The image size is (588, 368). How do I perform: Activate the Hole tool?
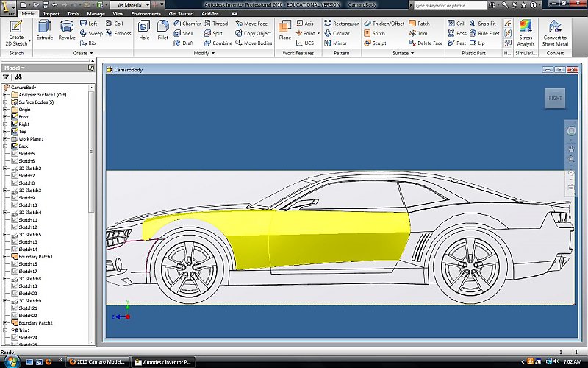tap(144, 30)
